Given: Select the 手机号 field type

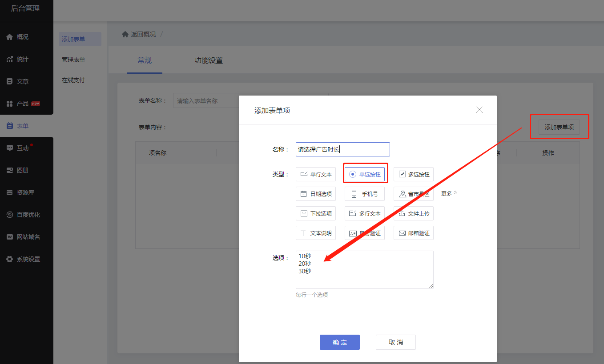Looking at the screenshot, I should coord(365,194).
